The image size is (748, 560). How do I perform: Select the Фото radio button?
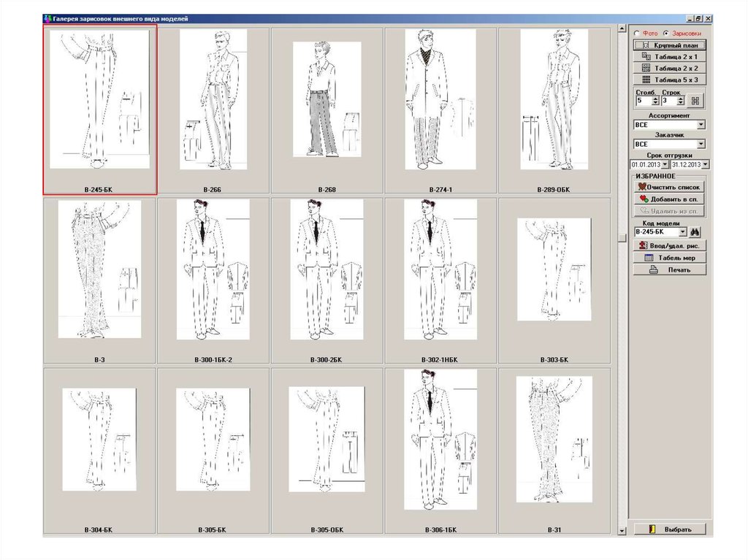pyautogui.click(x=636, y=34)
